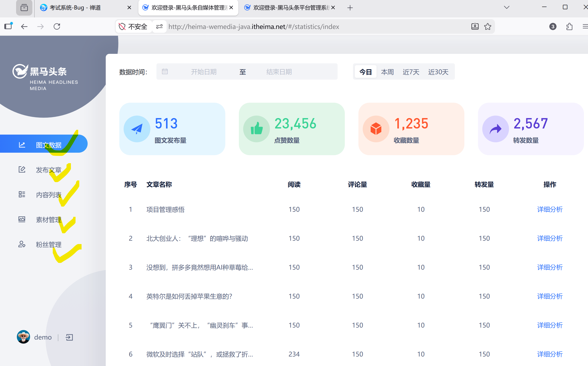Expand the browser menu chevron near tabs
588x366 pixels.
(506, 7)
